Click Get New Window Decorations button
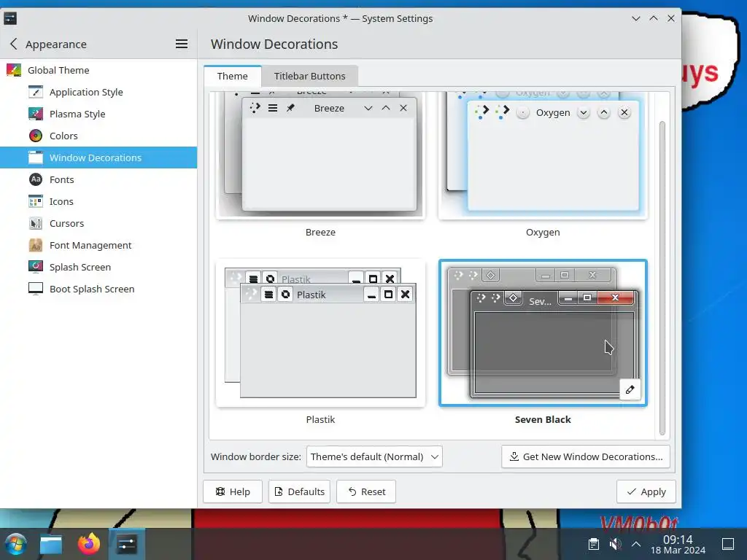Viewport: 747px width, 560px height. tap(586, 456)
